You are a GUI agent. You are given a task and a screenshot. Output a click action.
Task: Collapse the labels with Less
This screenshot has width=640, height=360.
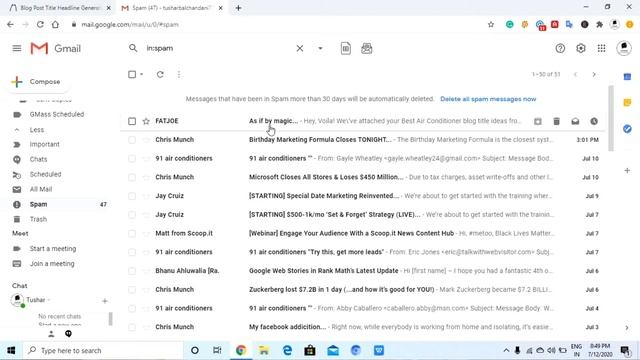pyautogui.click(x=37, y=130)
